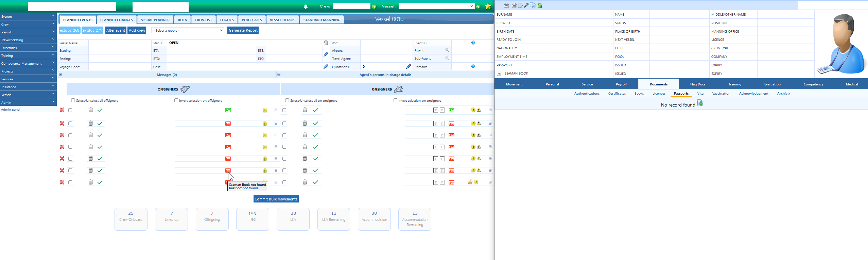Click the pencil edit icon beside Cost
The image size is (868, 260).
point(326,67)
